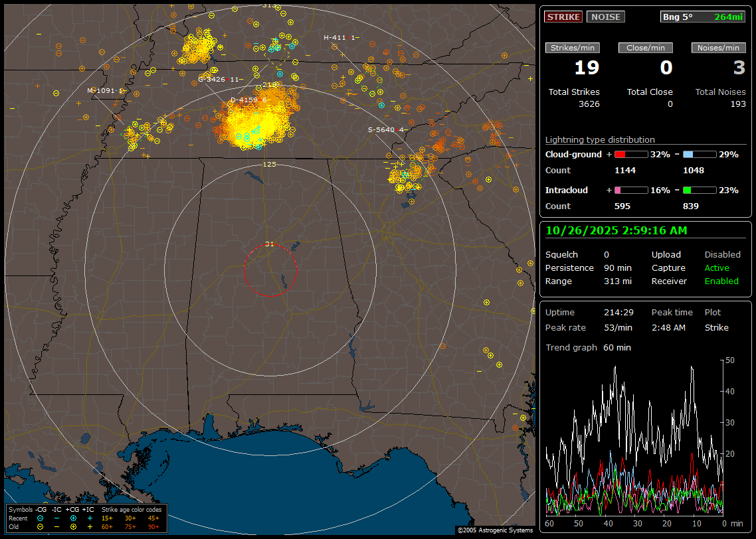Toggle the NOISE indicator button
The width and height of the screenshot is (756, 539).
pos(605,17)
